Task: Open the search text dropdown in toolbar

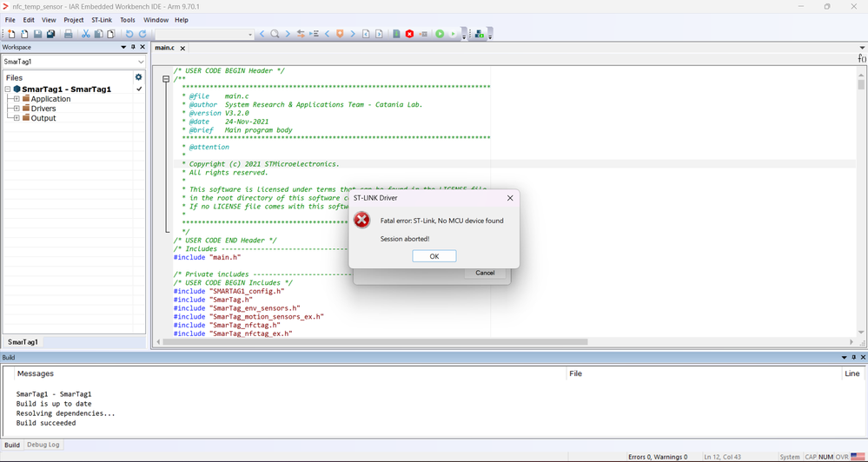Action: 250,35
